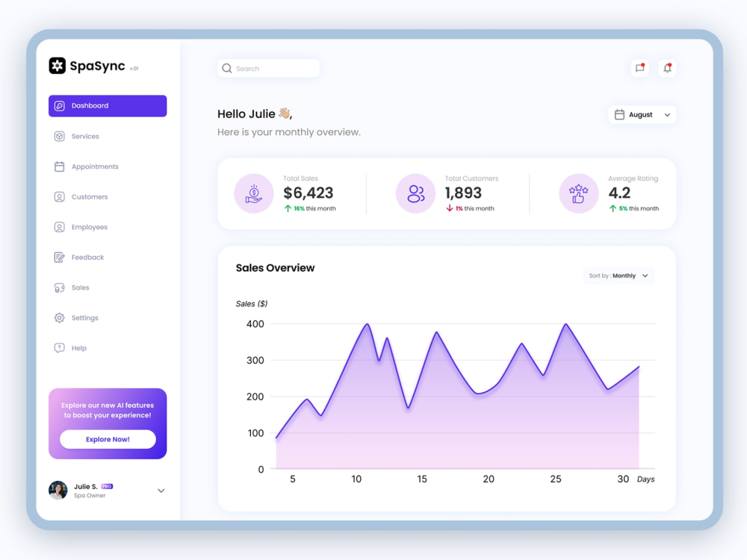The width and height of the screenshot is (747, 560).
Task: Click the 25 x-axis day label
Action: coord(556,479)
